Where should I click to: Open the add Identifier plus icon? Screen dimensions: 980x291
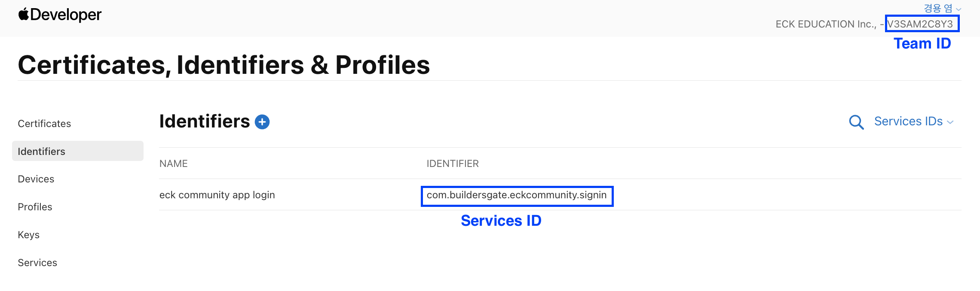click(262, 121)
